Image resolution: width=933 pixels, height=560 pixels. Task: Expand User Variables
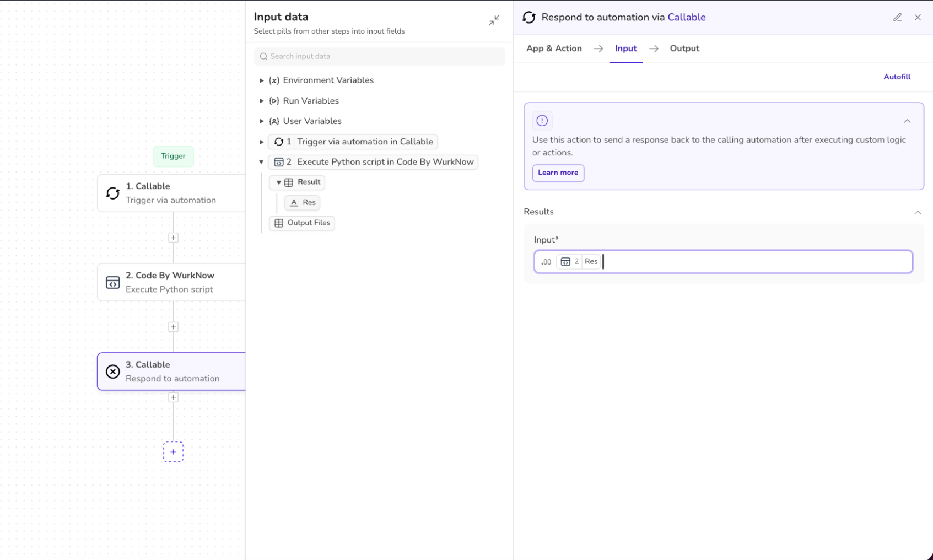coord(262,121)
